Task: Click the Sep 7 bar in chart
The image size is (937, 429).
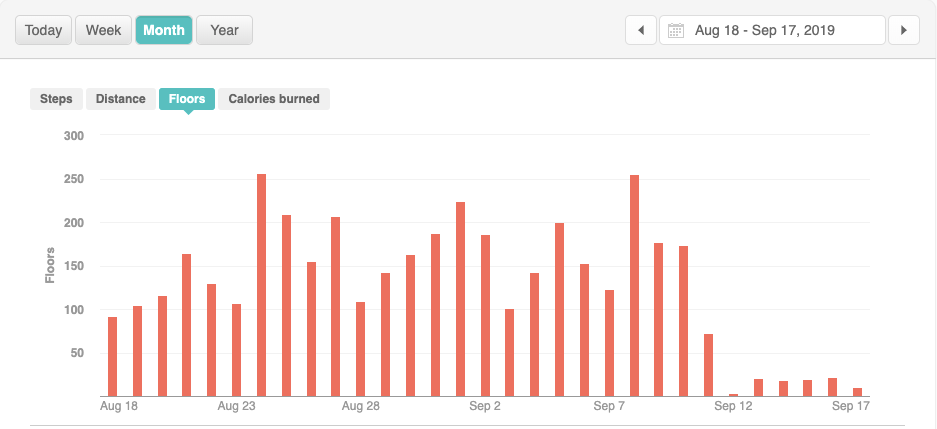Action: (609, 343)
